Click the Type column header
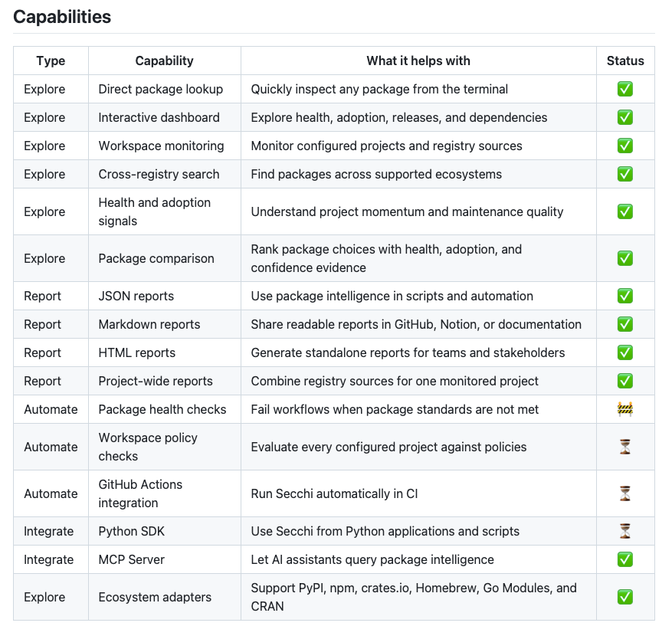This screenshot has width=672, height=626. 51,61
